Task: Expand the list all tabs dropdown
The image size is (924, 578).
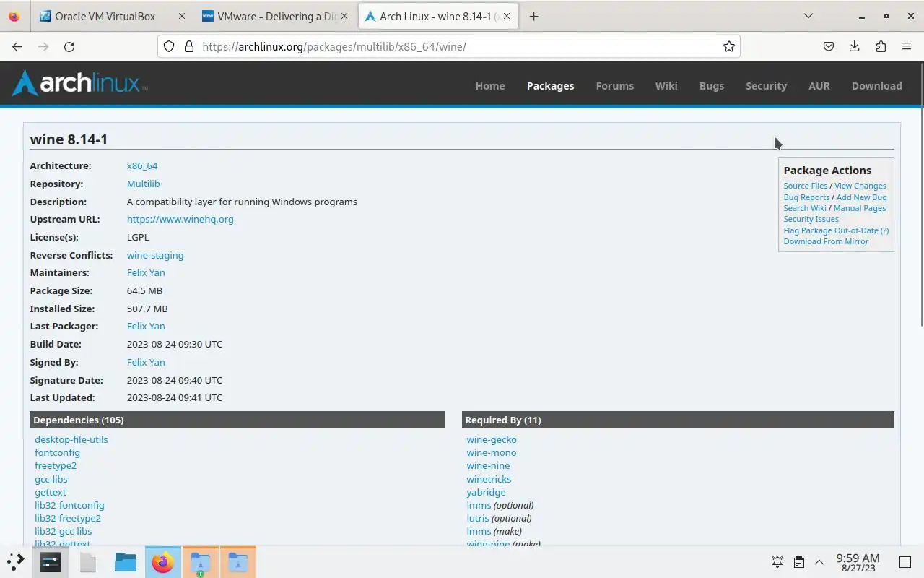Action: (x=808, y=16)
